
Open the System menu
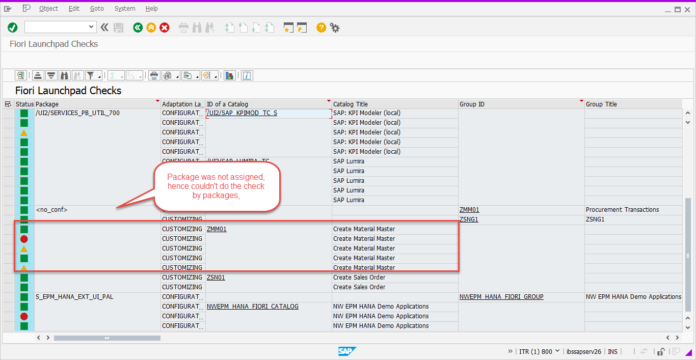click(x=125, y=8)
